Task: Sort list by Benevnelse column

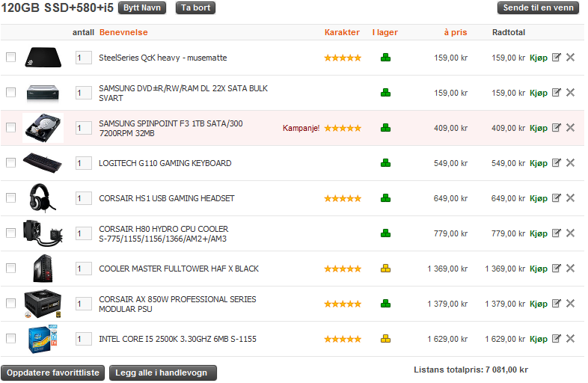Action: (x=123, y=32)
